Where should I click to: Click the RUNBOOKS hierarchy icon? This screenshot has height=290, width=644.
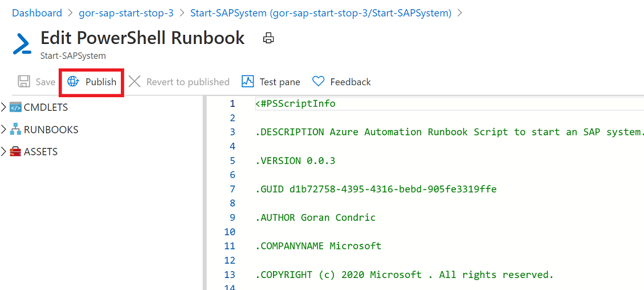15,130
